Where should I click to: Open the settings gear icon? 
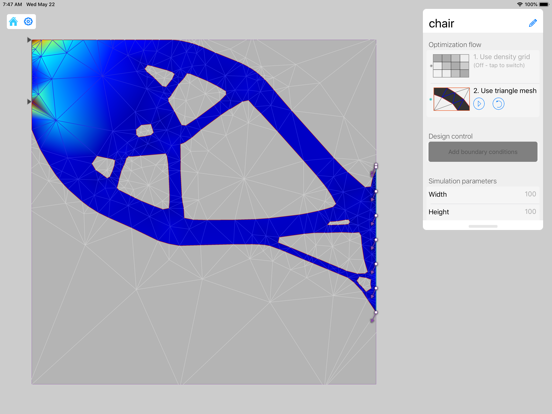28,21
